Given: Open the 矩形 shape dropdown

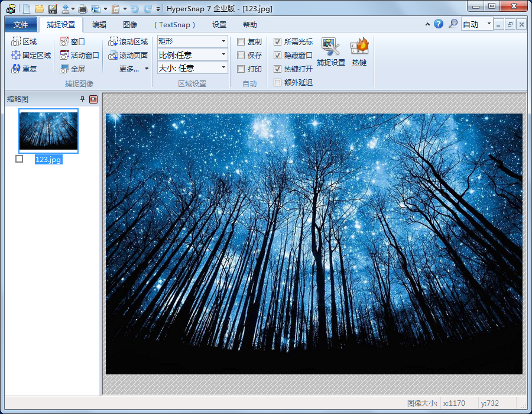Looking at the screenshot, I should [193, 41].
